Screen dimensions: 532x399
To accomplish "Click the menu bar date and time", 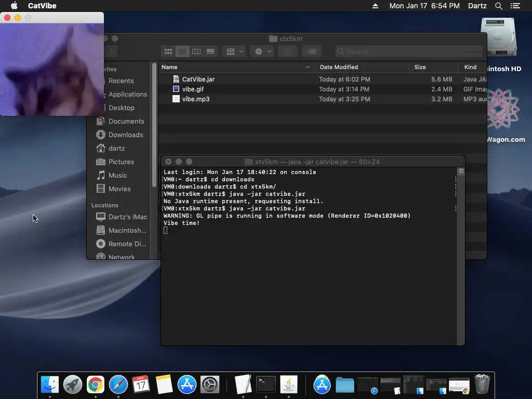I will coord(424,6).
